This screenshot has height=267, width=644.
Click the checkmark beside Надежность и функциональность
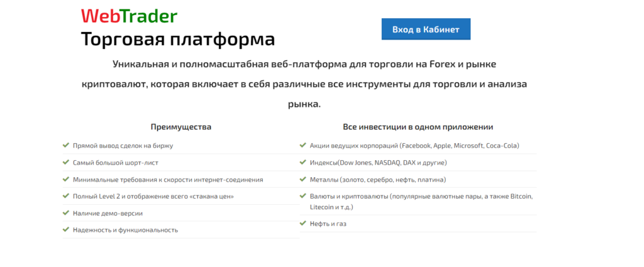point(65,229)
